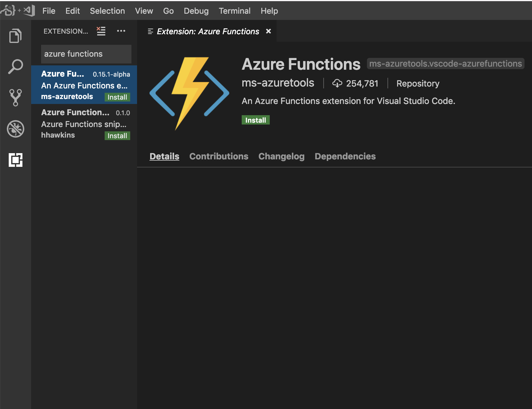Screen dimensions: 532x409
Task: Switch to the Details tab
Action: [x=164, y=156]
